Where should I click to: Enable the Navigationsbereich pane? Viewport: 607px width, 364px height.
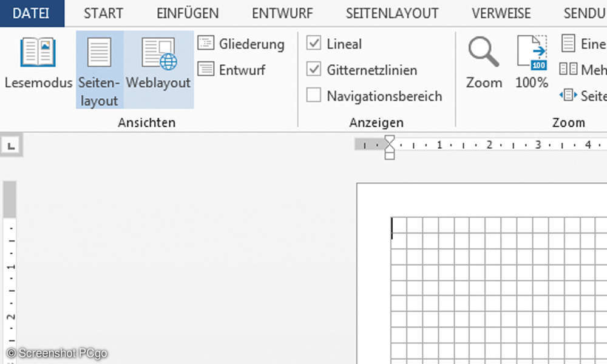pos(314,95)
